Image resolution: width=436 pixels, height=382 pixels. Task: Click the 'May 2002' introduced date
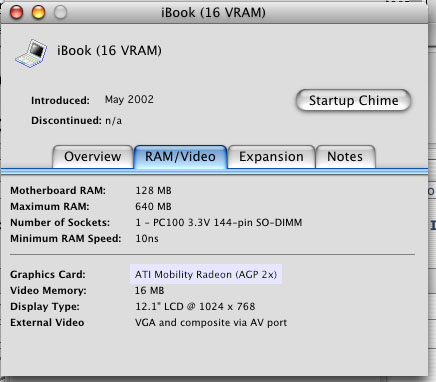tap(129, 99)
